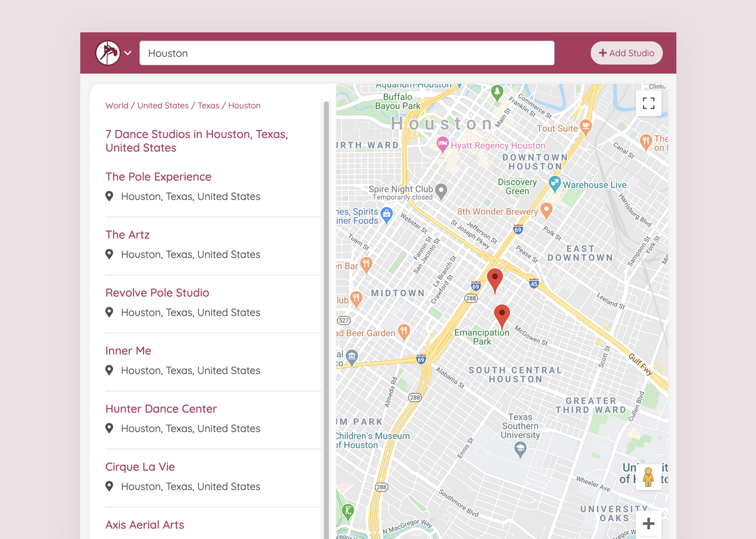756x539 pixels.
Task: Toggle fullscreen map view
Action: click(x=648, y=103)
